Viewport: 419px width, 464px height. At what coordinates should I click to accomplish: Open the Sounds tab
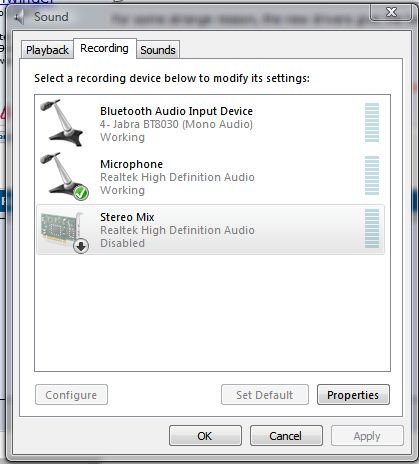158,50
